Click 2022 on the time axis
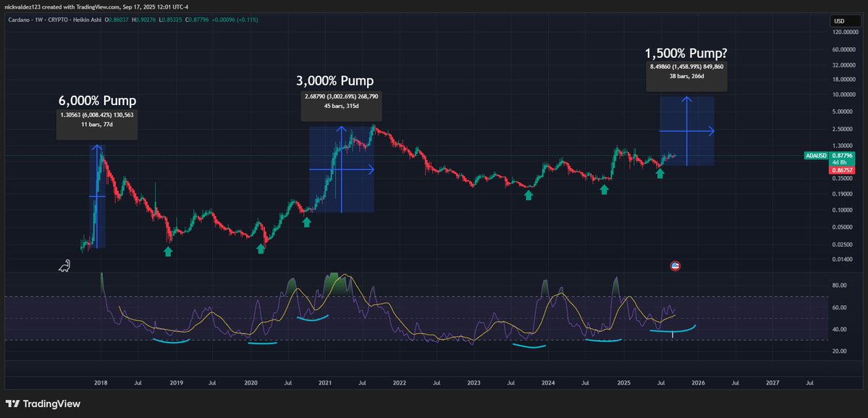This screenshot has width=868, height=418. pyautogui.click(x=399, y=383)
